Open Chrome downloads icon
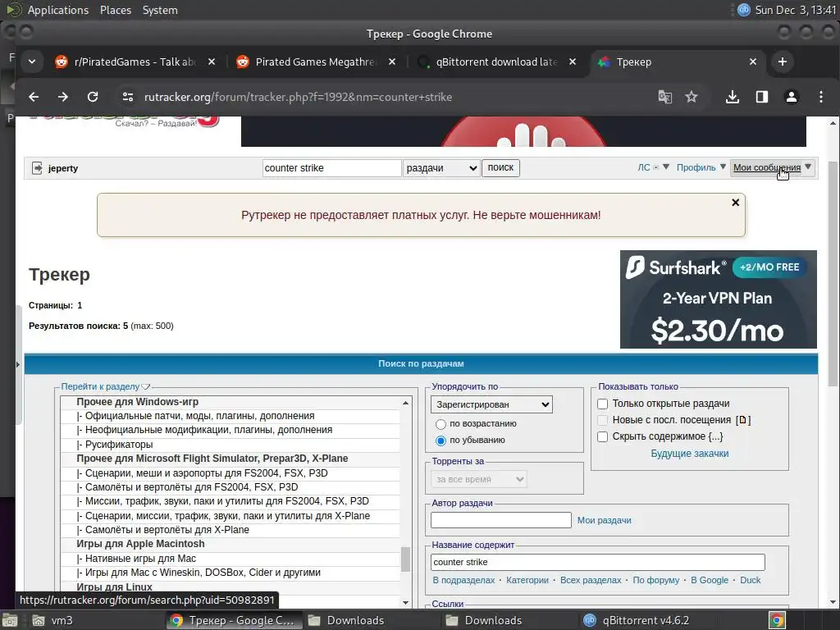 [x=733, y=97]
